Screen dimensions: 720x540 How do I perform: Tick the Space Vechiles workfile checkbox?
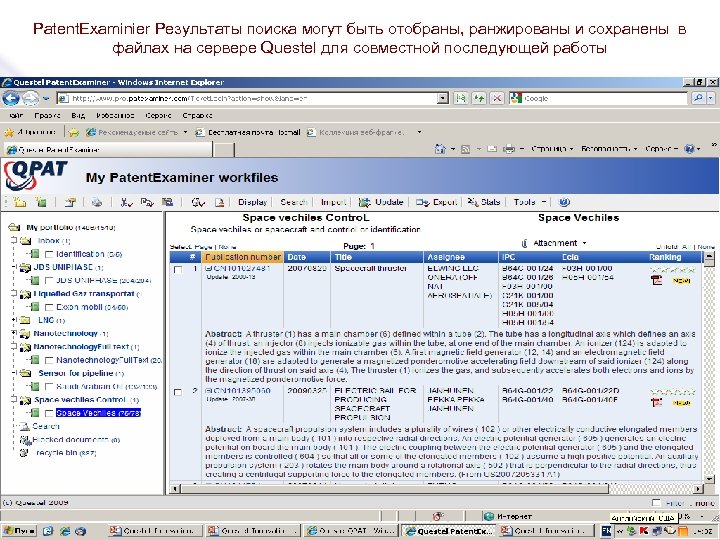click(x=49, y=413)
